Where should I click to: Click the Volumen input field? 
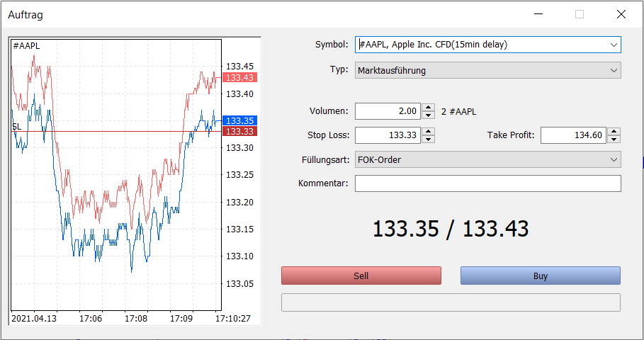click(388, 111)
